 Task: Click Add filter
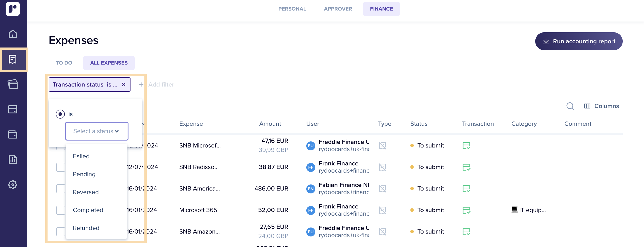(161, 84)
